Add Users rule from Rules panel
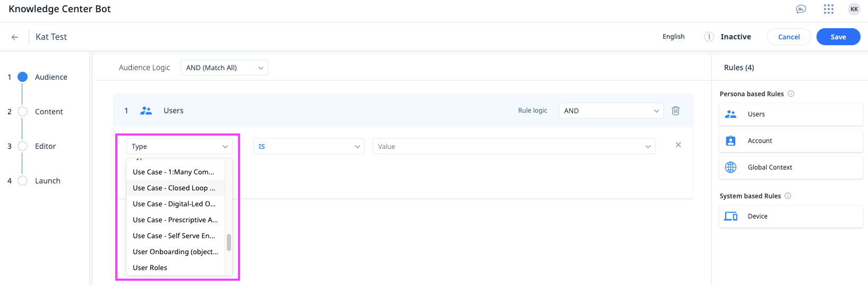Screen dimensions: 868x285 (x=791, y=114)
